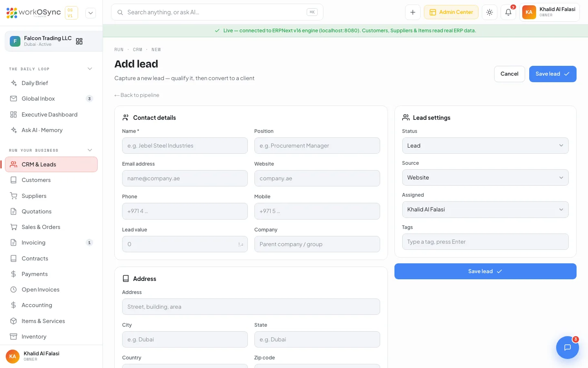Click the KA avatar in the top bar
Viewport: 588px width, 368px height.
tap(529, 12)
